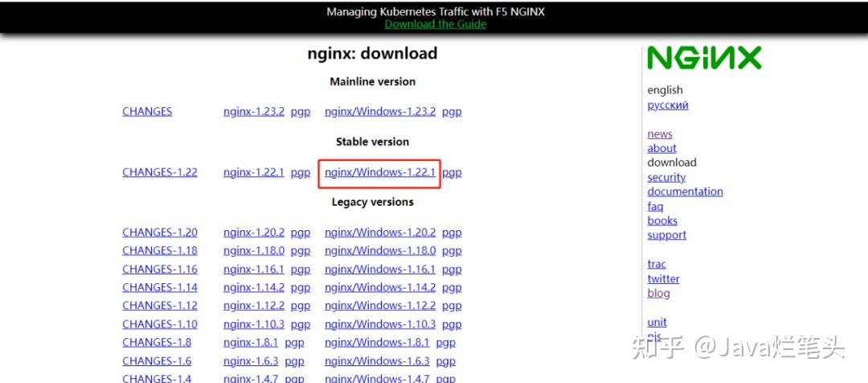Download nginx/Windows-1.10.3
The height and width of the screenshot is (383, 868).
pyautogui.click(x=380, y=324)
